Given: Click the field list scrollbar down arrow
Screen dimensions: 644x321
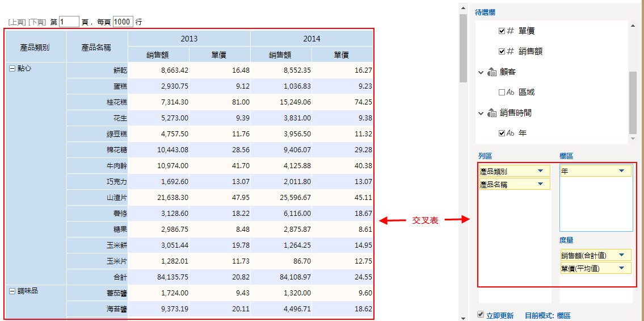Looking at the screenshot, I should click(633, 139).
